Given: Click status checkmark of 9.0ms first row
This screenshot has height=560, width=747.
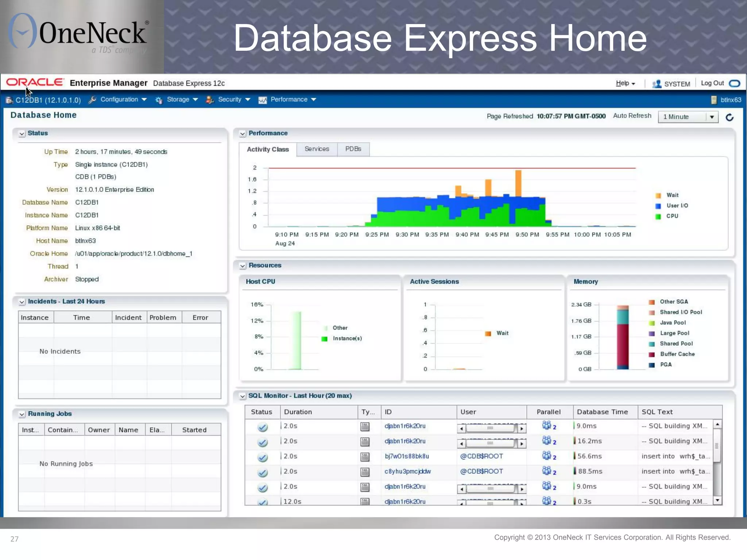Looking at the screenshot, I should click(x=263, y=427).
